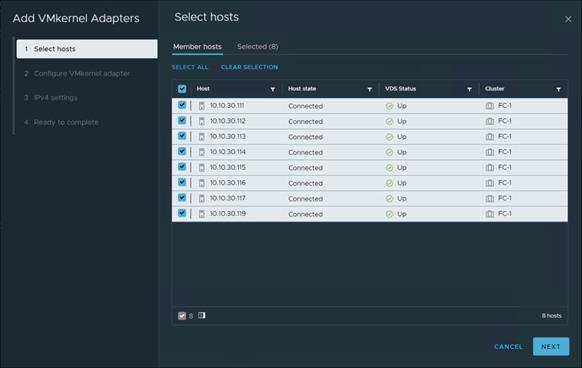The height and width of the screenshot is (368, 582).
Task: Click host icon for 10.10.30.112
Action: coord(202,121)
